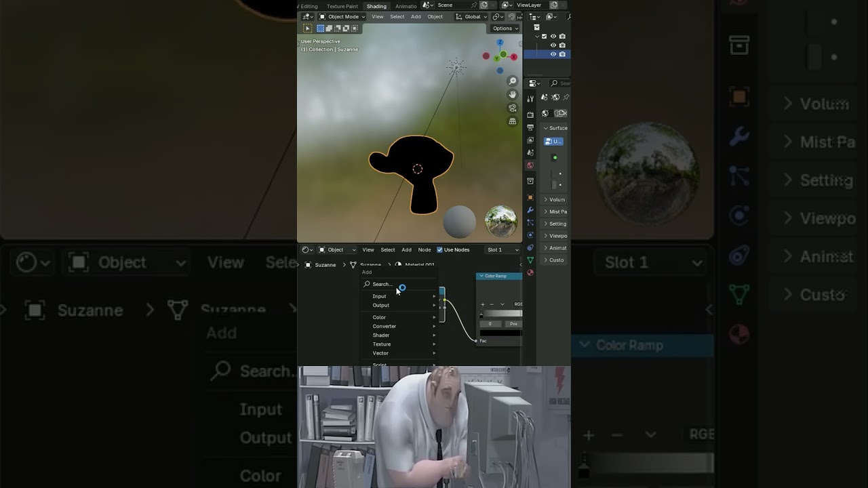Toggle the Use Nodes checkbox
The height and width of the screenshot is (488, 868).
[439, 249]
